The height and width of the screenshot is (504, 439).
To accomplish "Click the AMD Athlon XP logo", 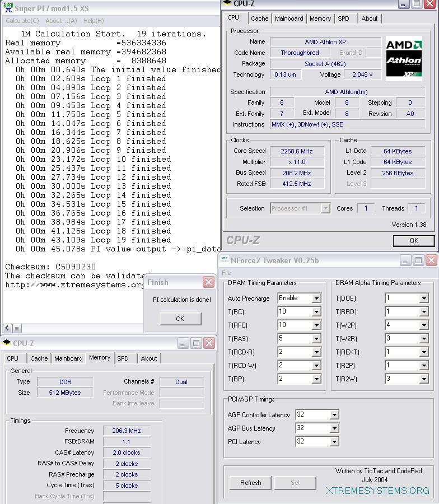I will (404, 58).
